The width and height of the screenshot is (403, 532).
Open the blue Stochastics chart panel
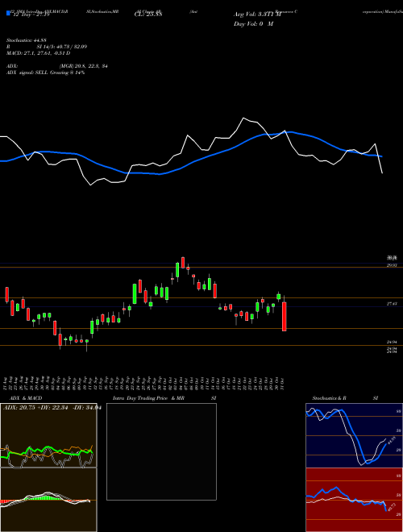354,435
